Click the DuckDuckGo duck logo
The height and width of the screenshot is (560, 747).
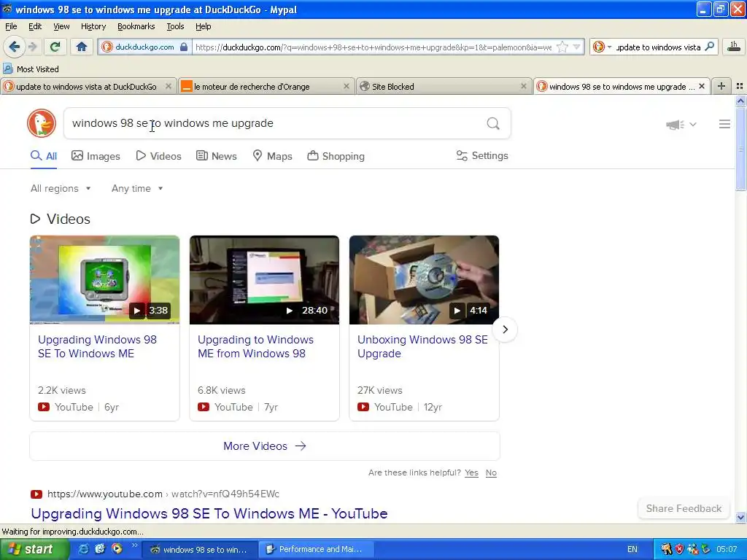(x=42, y=123)
